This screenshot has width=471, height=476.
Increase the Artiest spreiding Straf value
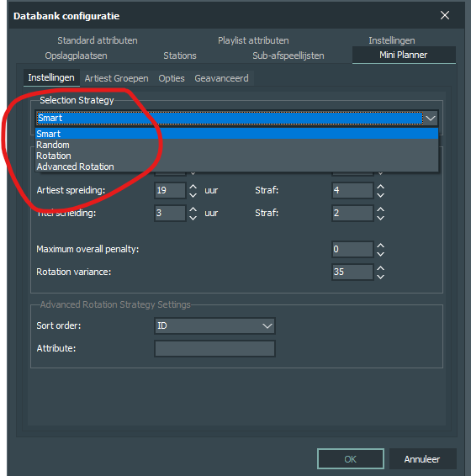(380, 187)
